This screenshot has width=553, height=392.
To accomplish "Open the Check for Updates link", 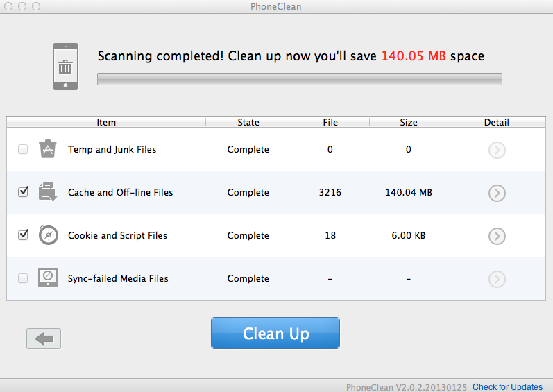I will click(507, 387).
